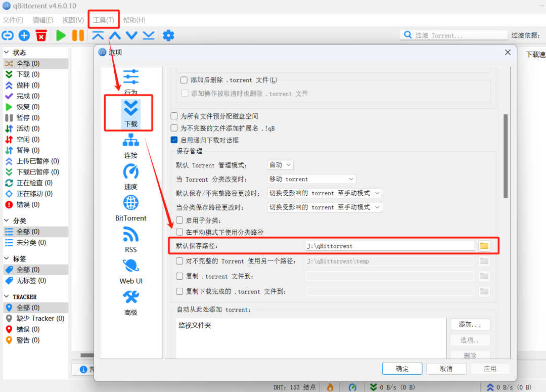
Task: Open the 高级 advanced options page
Action: [131, 303]
